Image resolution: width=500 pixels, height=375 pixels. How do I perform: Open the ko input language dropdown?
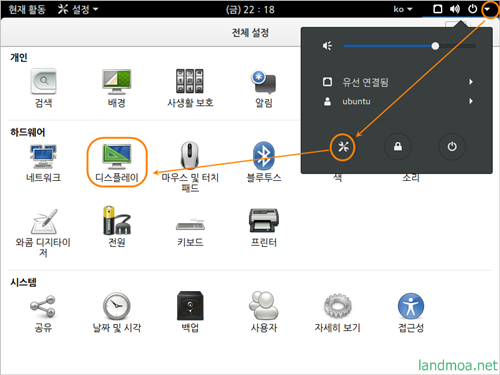pyautogui.click(x=403, y=9)
